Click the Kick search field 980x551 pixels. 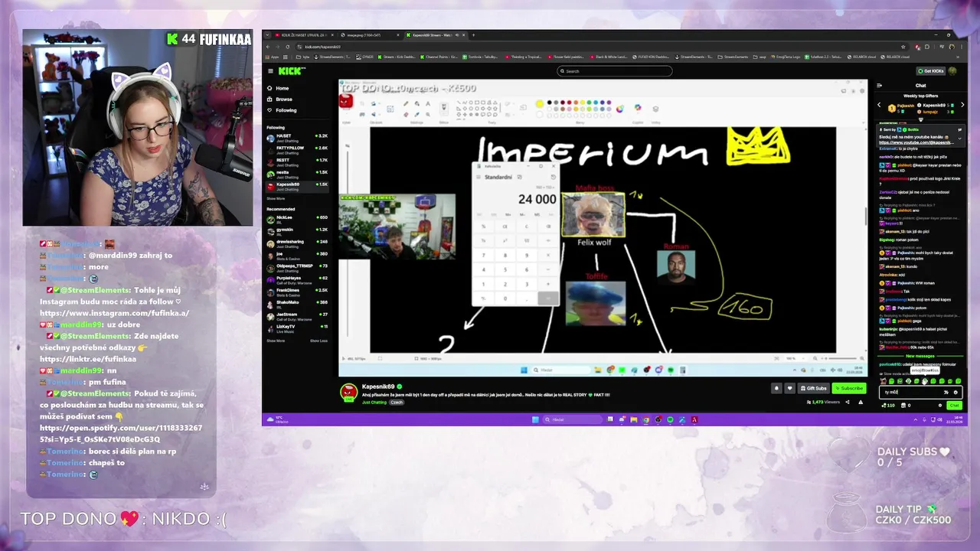[615, 71]
